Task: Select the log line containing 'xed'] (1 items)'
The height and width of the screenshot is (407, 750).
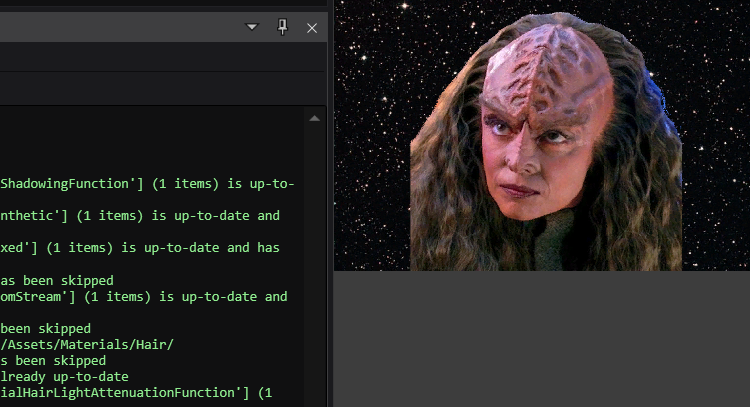Action: [140, 248]
